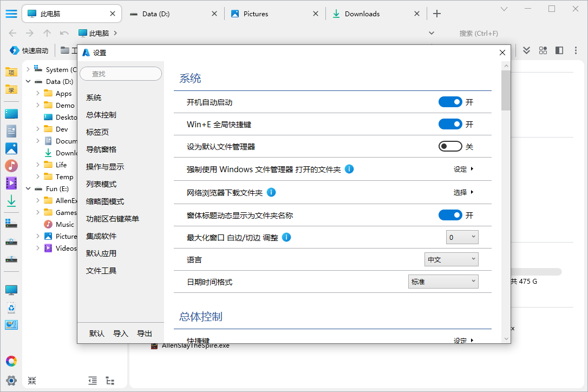
Task: Click the settings 查找 search field
Action: (121, 74)
